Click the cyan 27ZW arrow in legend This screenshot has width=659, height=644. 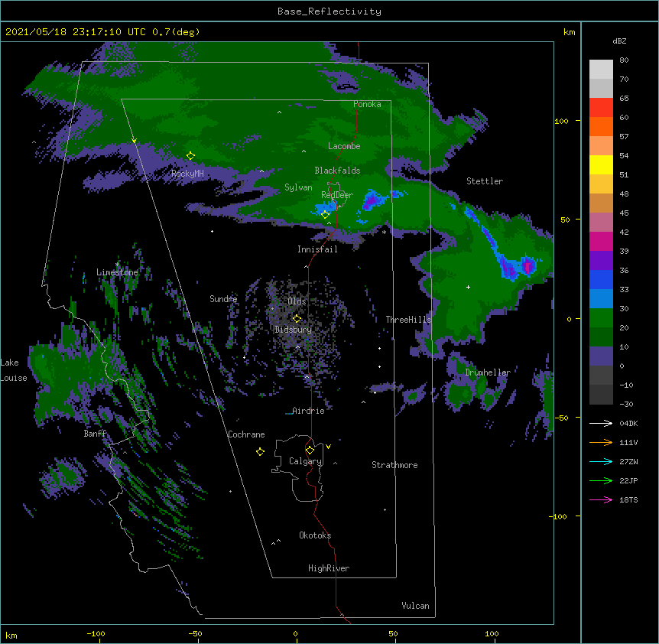[601, 461]
